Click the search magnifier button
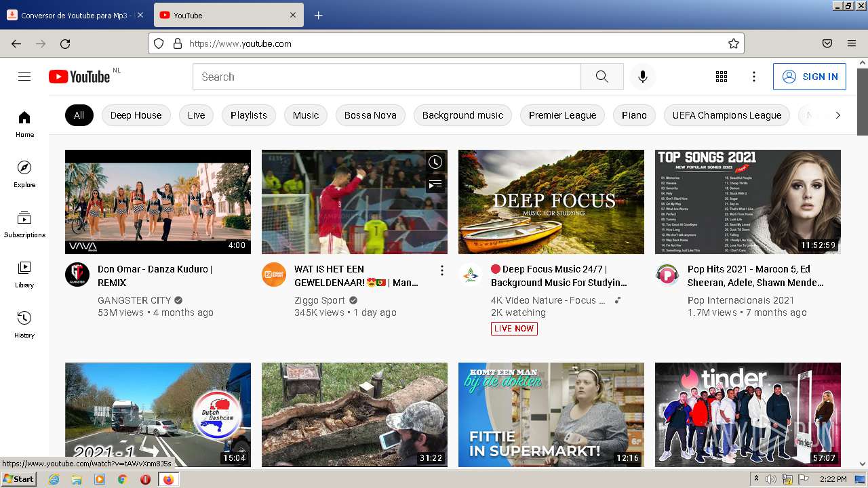868x488 pixels. click(x=602, y=77)
